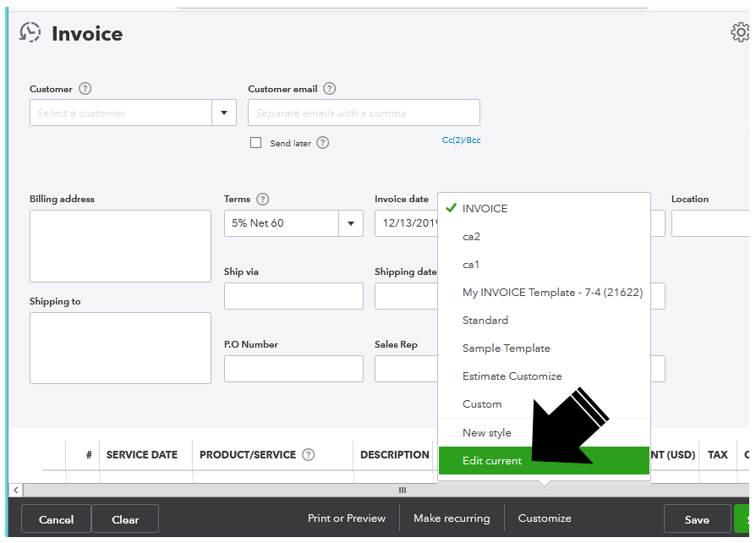Viewport: 756px width, 543px height.
Task: Click help icon next to Send later
Action: pos(322,143)
